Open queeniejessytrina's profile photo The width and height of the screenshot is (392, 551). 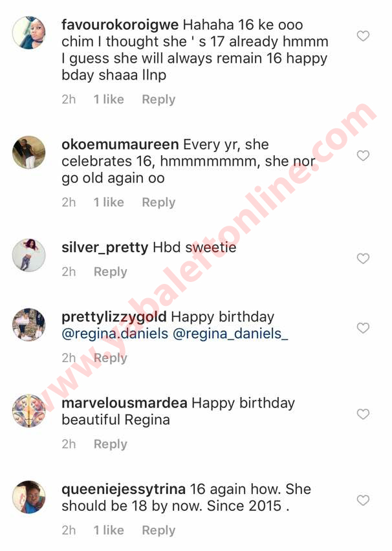29,497
